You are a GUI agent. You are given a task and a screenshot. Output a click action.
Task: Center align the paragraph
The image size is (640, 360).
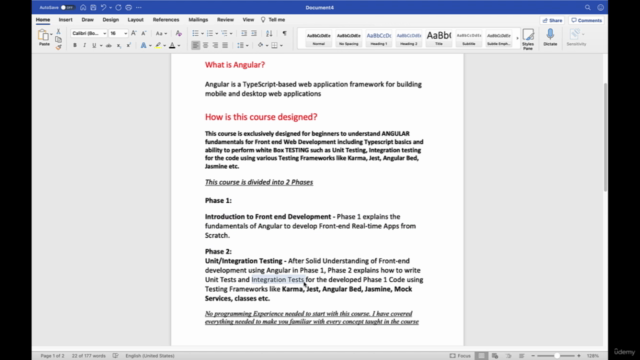[x=205, y=45]
